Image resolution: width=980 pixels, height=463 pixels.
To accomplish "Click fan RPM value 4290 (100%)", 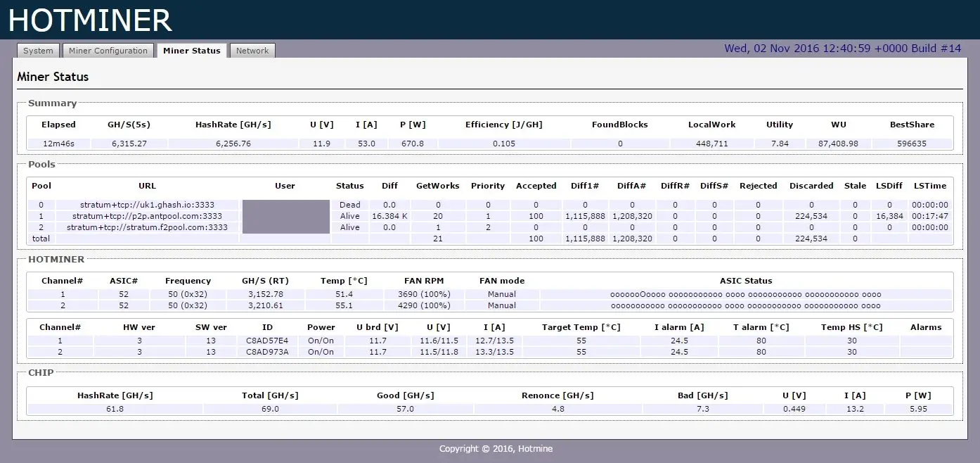I will [x=424, y=305].
